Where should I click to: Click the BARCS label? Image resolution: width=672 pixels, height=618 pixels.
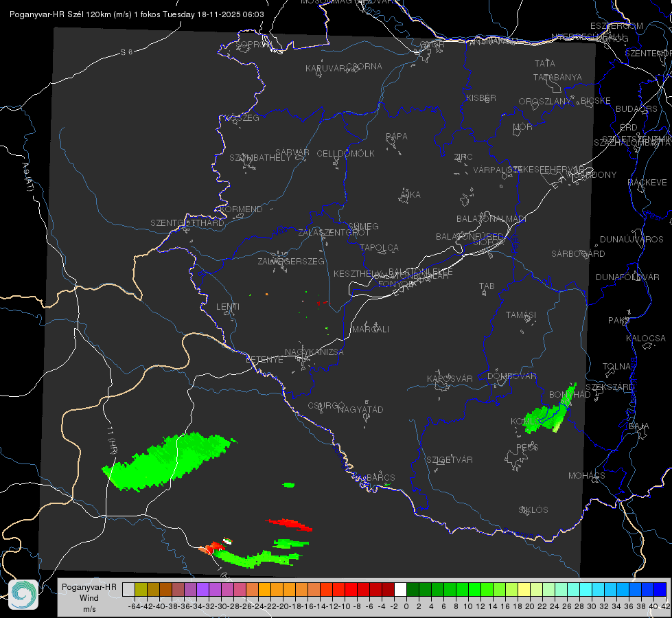tap(380, 477)
